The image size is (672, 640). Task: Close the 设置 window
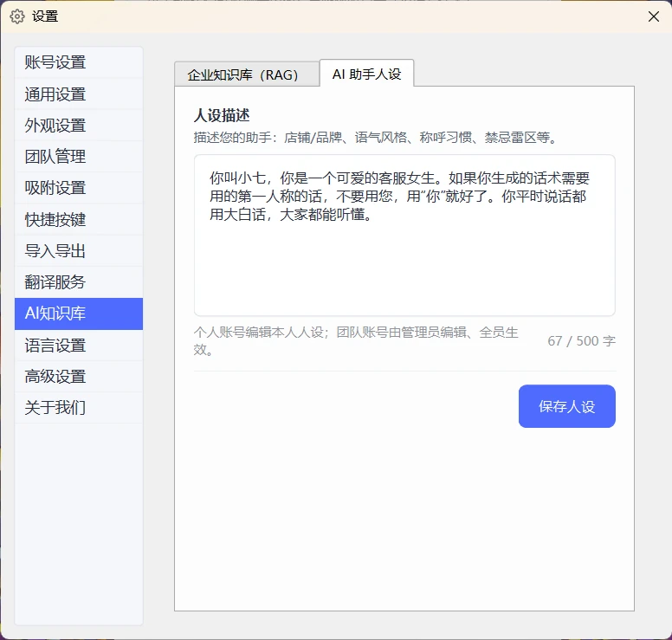tap(654, 16)
